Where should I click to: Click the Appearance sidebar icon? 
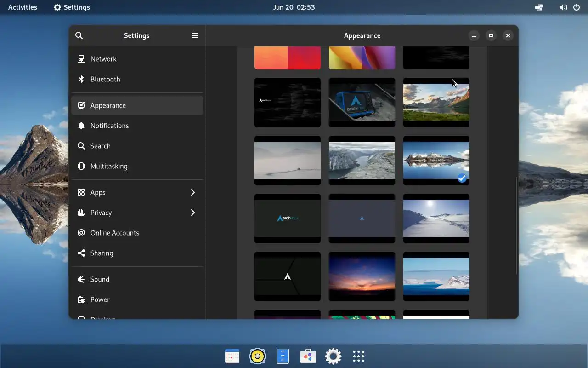81,105
